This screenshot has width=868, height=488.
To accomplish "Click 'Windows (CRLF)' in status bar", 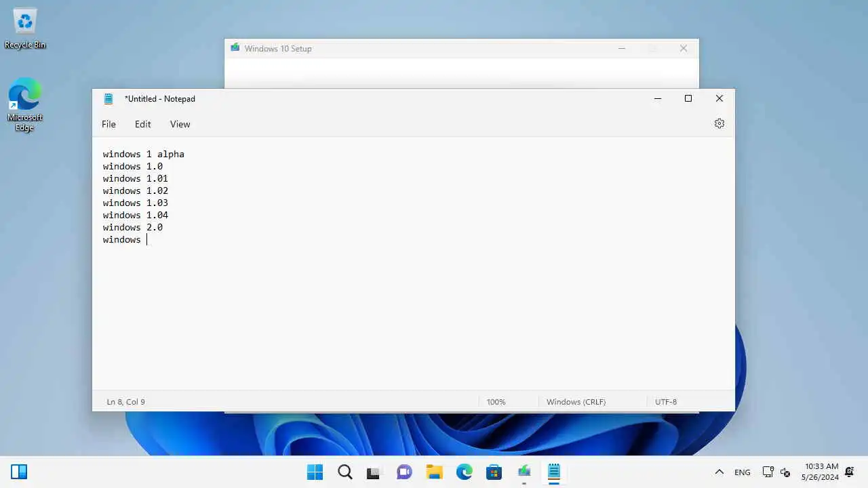I will [x=576, y=402].
